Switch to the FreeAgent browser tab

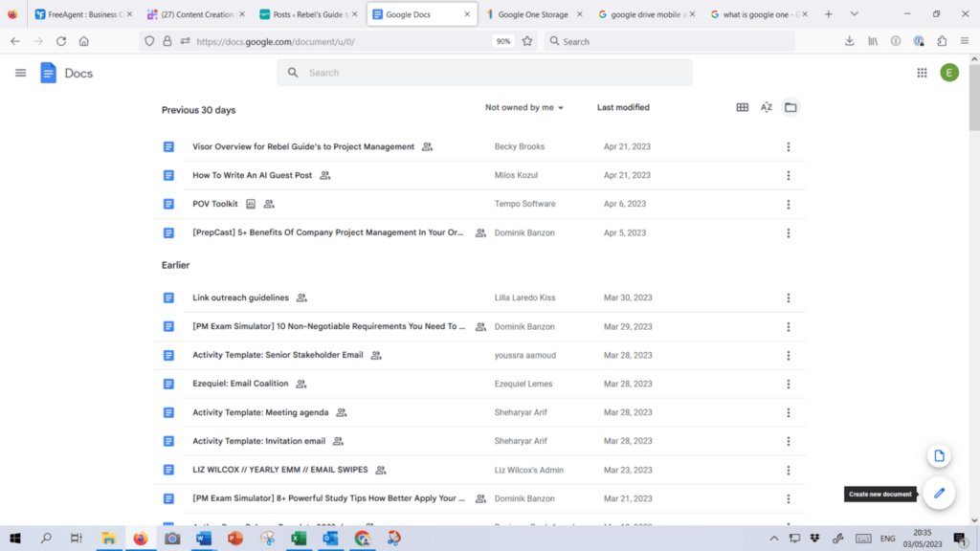pyautogui.click(x=83, y=13)
